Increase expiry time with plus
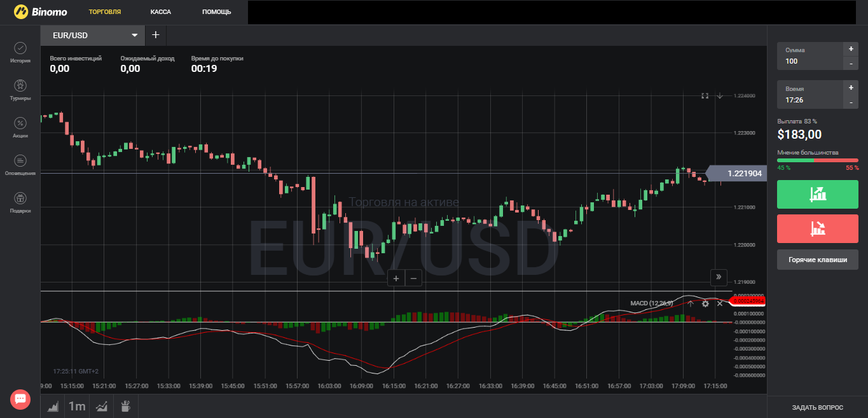 click(851, 88)
